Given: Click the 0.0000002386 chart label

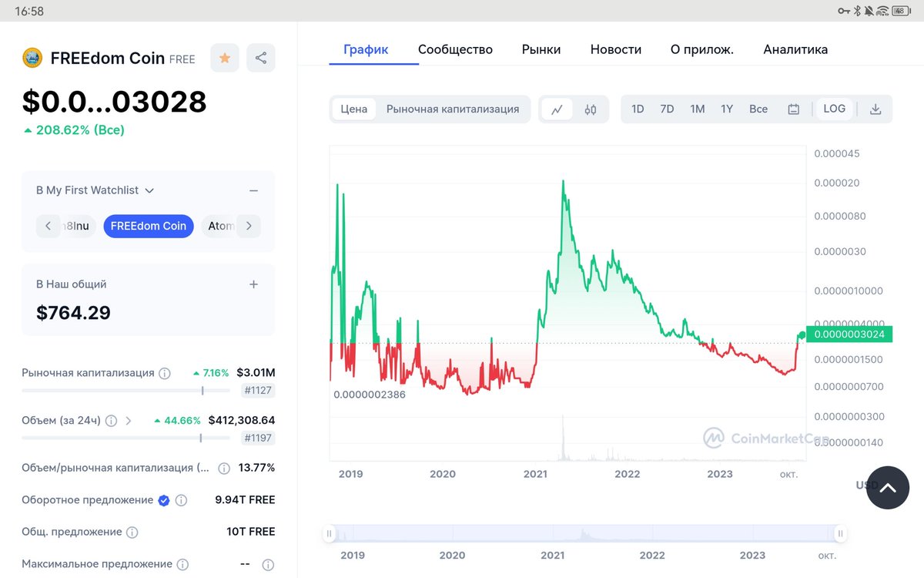Looking at the screenshot, I should pos(370,395).
